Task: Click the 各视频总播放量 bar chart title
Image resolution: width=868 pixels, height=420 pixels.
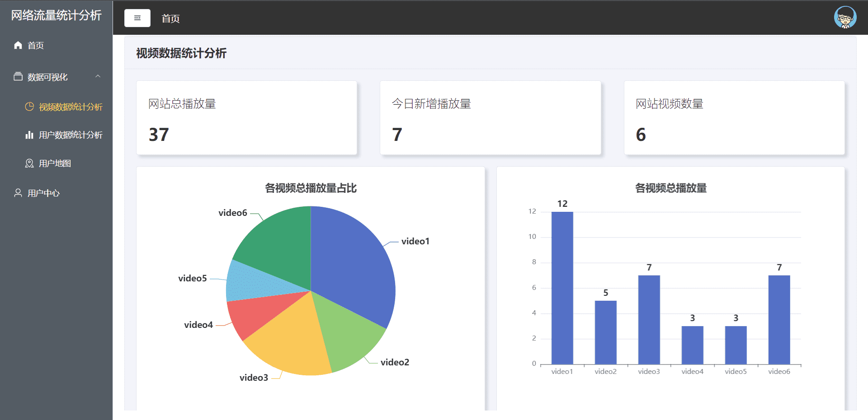Action: coord(670,188)
